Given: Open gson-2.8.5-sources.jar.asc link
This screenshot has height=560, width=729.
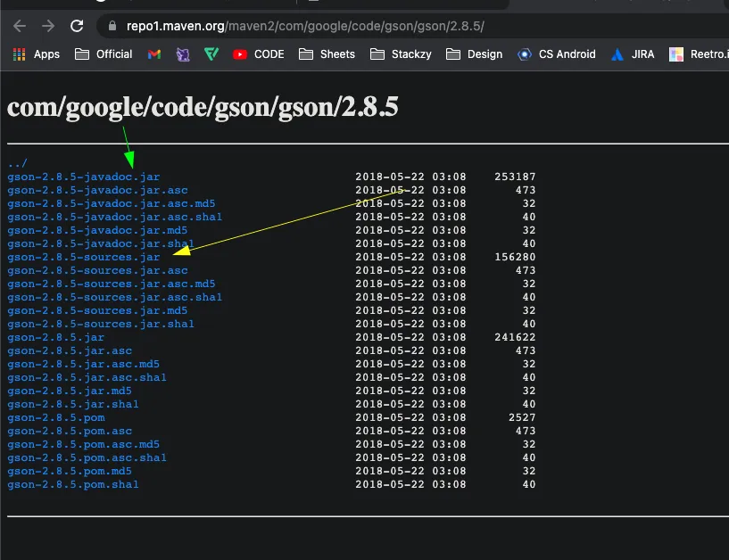Looking at the screenshot, I should tap(97, 270).
